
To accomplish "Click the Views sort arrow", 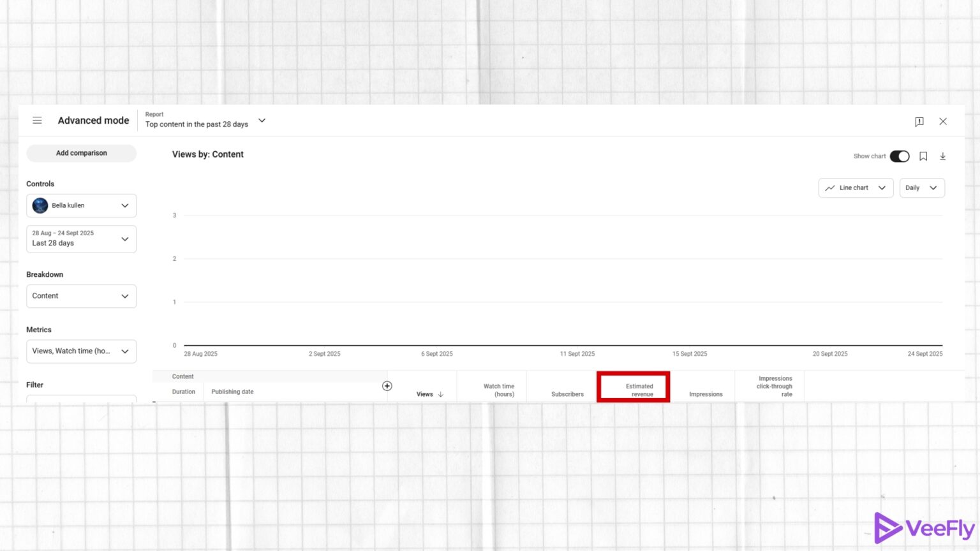I will pos(440,394).
